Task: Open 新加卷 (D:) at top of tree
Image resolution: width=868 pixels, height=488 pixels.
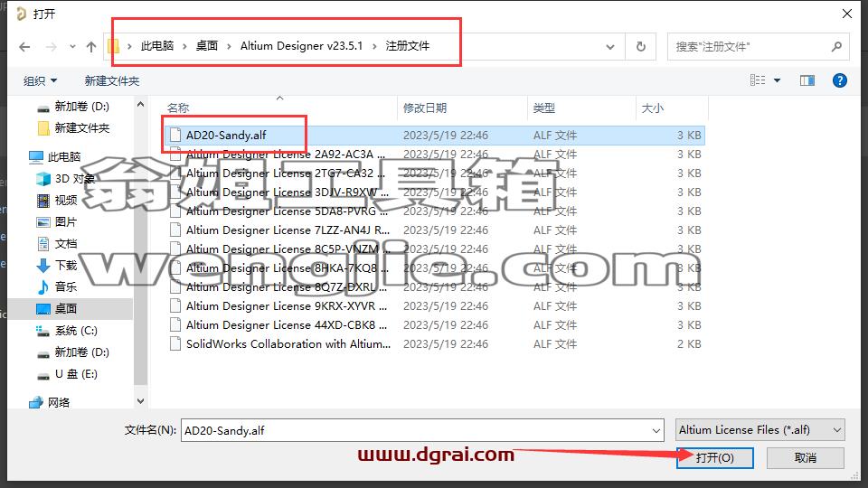Action: (x=73, y=107)
